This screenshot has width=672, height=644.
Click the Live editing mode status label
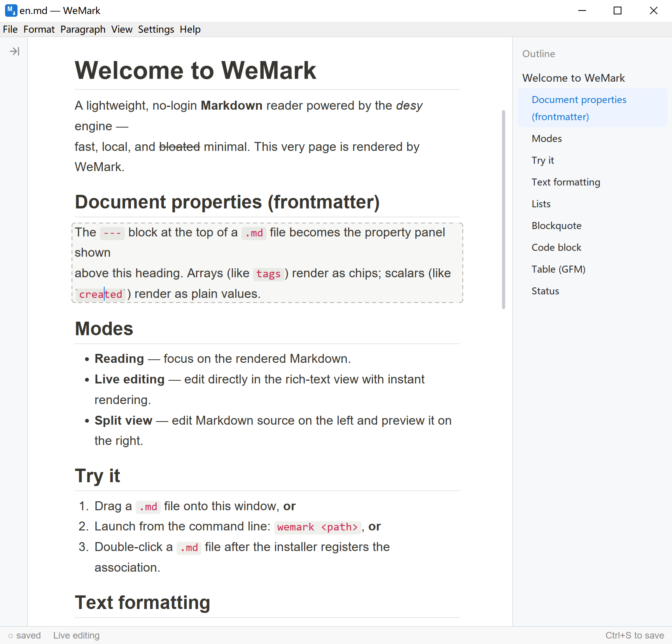(76, 635)
